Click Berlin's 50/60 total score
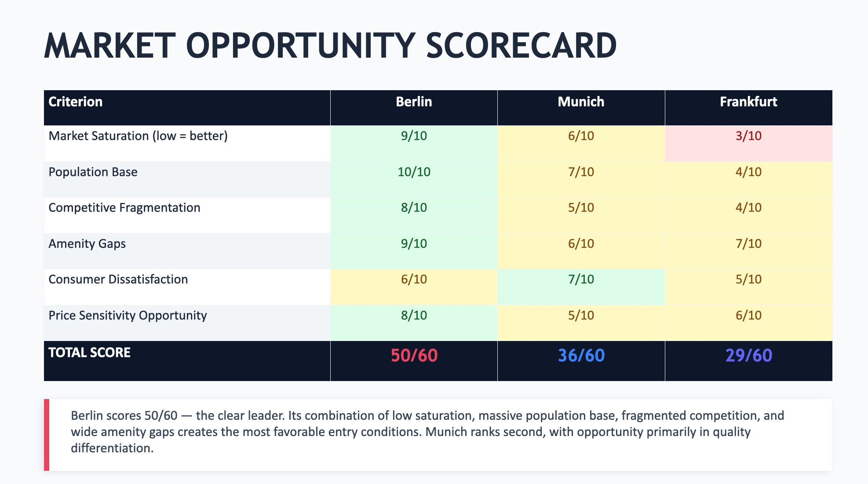This screenshot has height=484, width=868. pyautogui.click(x=414, y=356)
